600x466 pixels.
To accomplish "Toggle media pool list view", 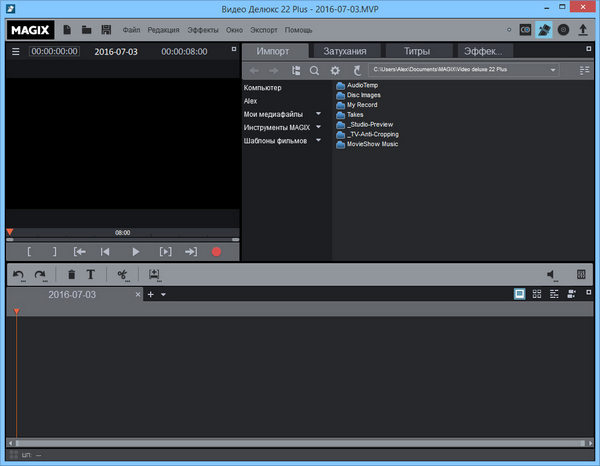I will (584, 70).
